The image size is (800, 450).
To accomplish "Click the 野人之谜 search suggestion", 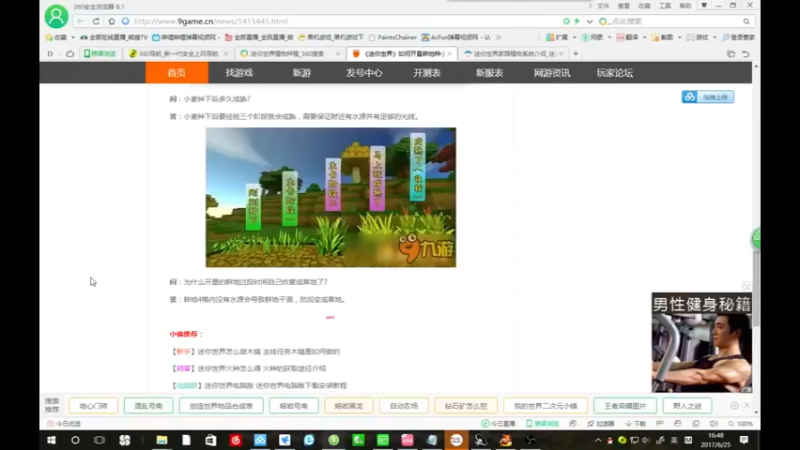I will click(687, 406).
